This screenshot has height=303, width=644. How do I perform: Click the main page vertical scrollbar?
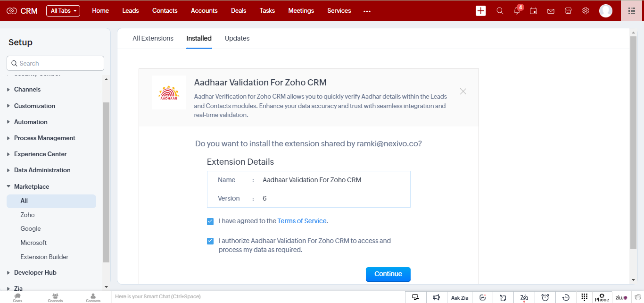tap(633, 142)
